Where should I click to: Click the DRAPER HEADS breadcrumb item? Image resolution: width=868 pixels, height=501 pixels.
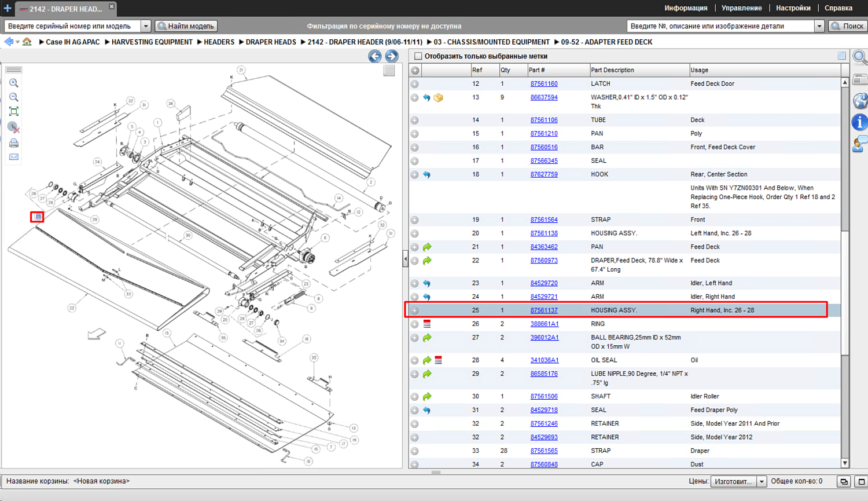coord(271,42)
